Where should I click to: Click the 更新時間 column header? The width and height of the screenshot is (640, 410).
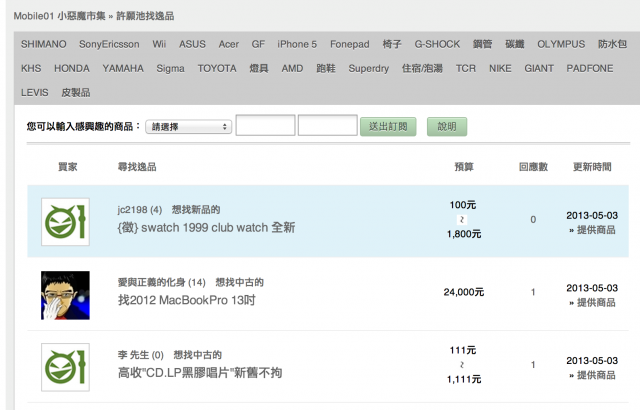click(x=592, y=167)
